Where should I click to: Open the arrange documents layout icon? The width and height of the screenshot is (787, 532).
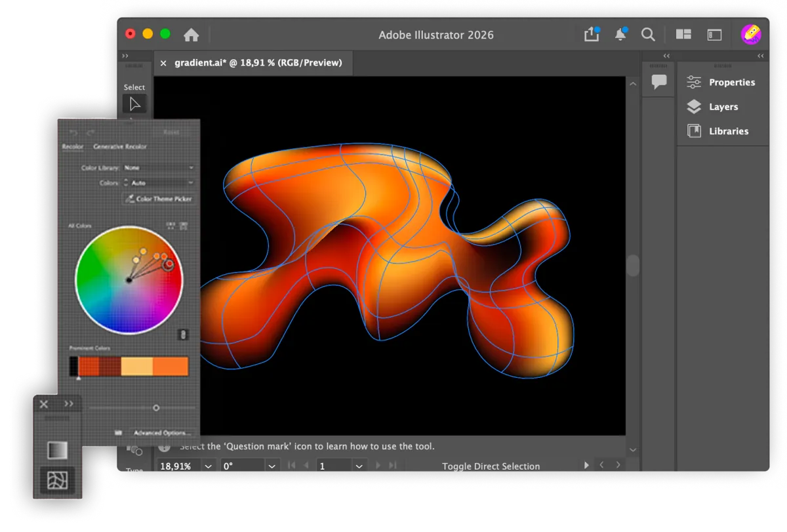684,35
